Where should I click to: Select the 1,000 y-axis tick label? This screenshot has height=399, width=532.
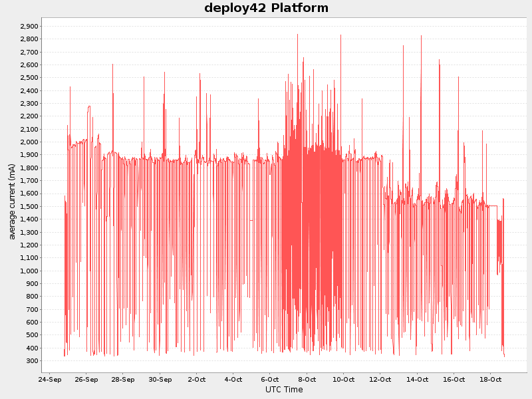[31, 271]
